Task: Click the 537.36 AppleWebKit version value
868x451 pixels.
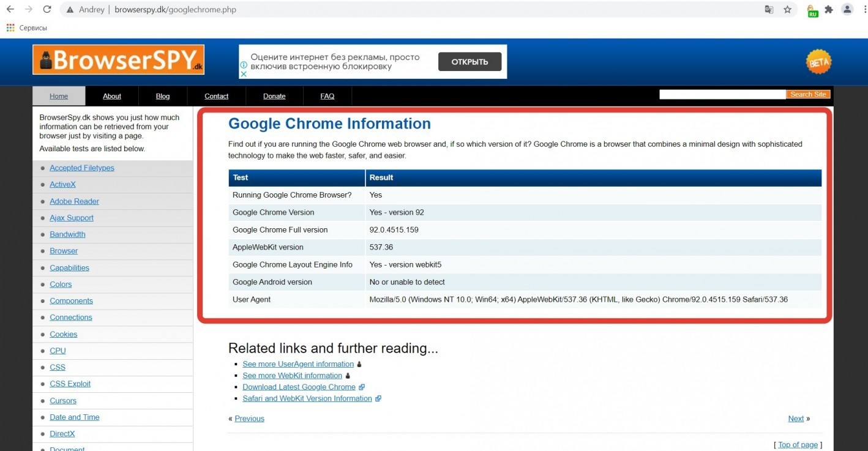Action: (x=381, y=247)
